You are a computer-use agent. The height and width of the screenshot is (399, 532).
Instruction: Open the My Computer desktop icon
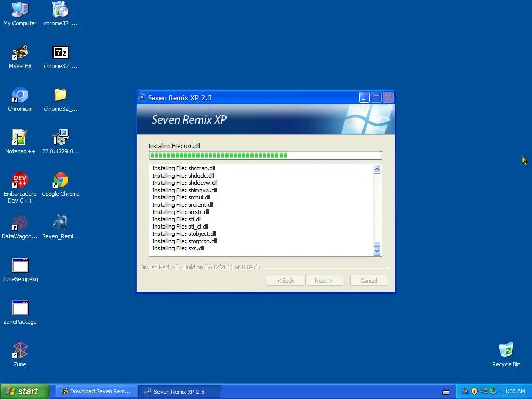click(20, 14)
